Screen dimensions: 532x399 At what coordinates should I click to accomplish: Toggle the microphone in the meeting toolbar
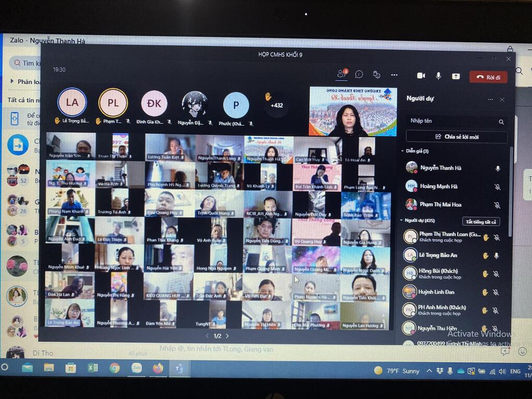click(x=438, y=76)
